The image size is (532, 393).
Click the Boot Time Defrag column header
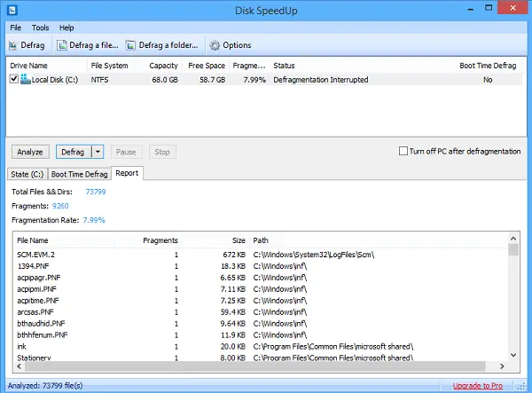[488, 66]
